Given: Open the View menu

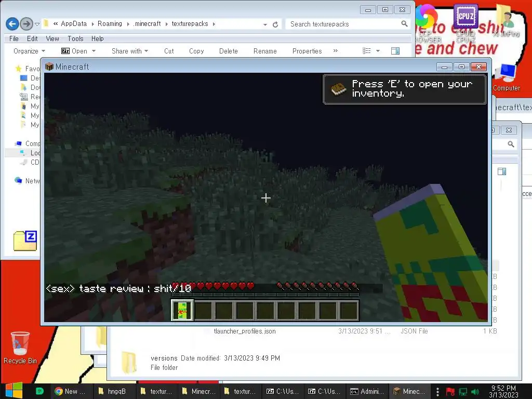Looking at the screenshot, I should click(52, 38).
